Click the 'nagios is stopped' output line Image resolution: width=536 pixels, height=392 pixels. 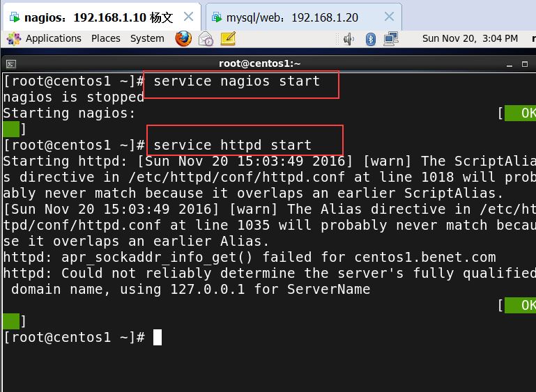point(73,97)
